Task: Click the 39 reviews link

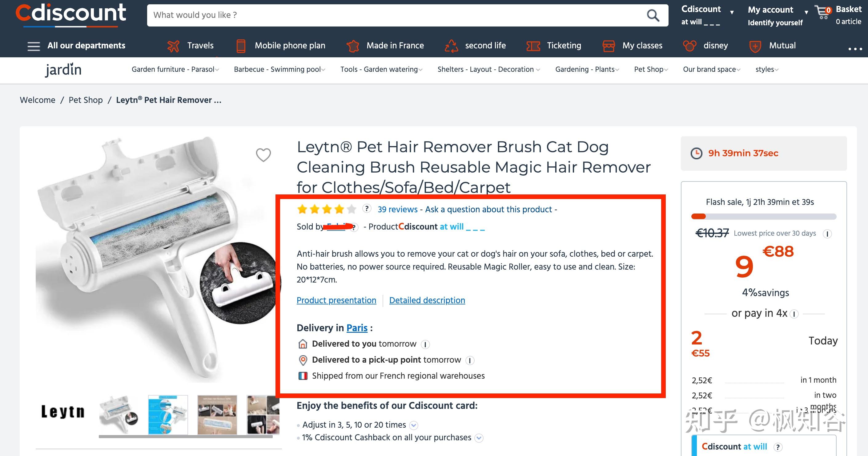Action: coord(397,210)
